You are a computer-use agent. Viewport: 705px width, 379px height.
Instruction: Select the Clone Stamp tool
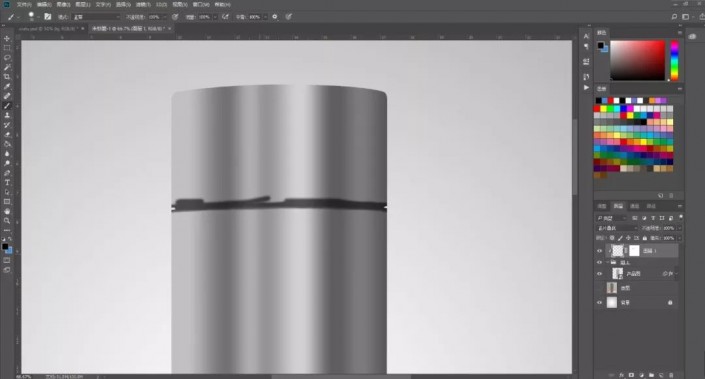tap(7, 116)
